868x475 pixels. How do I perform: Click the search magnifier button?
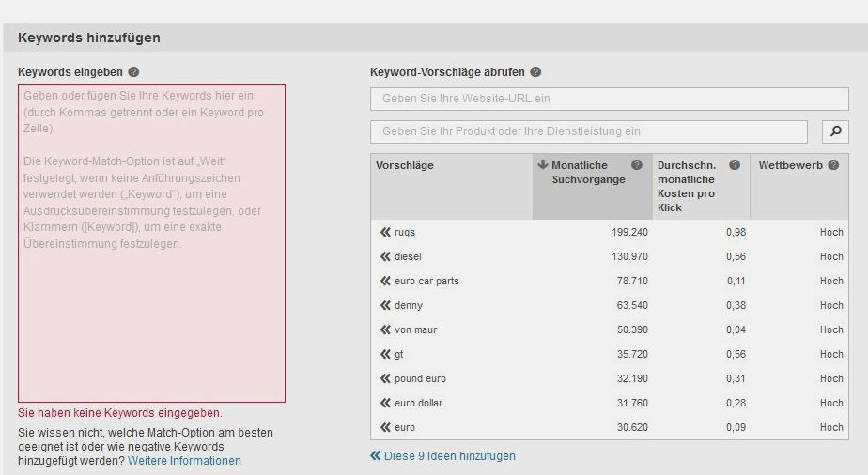[x=835, y=131]
